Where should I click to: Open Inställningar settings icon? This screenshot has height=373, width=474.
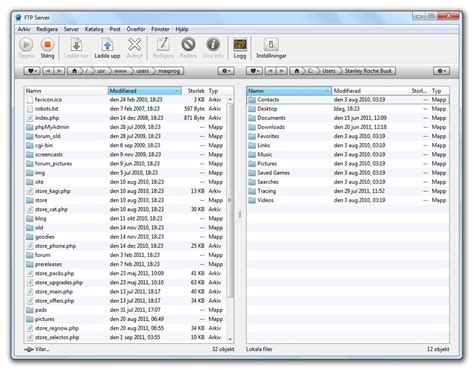pos(271,45)
